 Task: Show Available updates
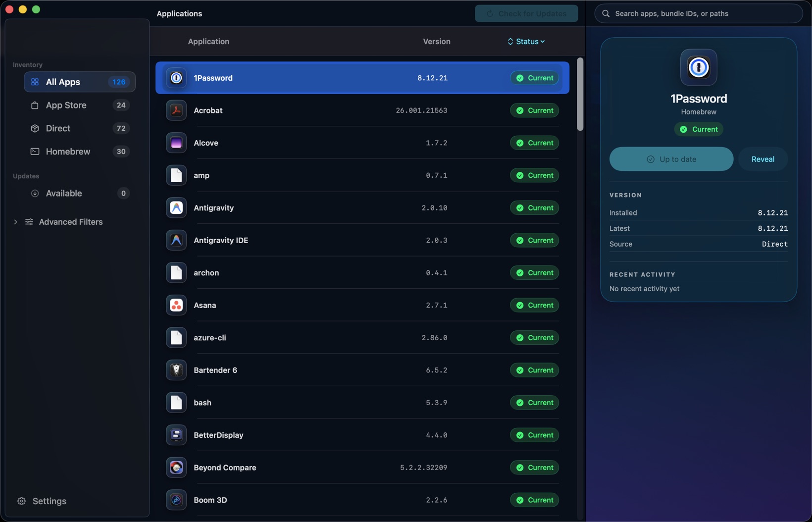[x=80, y=193]
